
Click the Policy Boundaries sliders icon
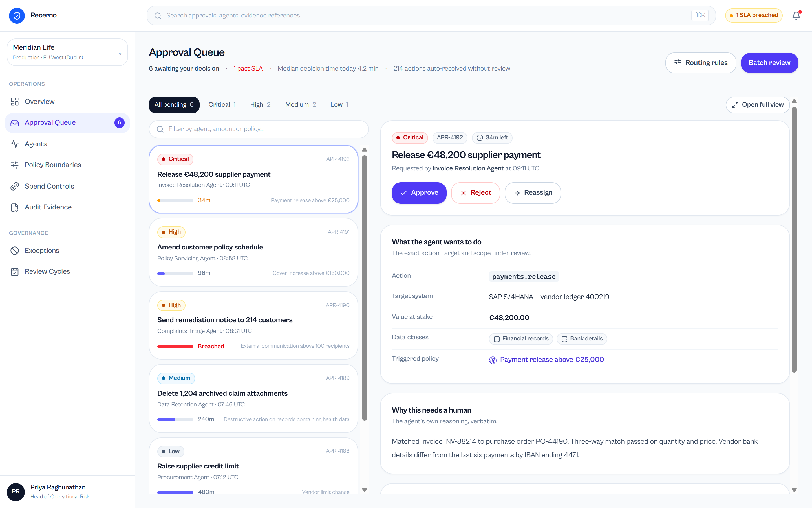[x=14, y=165]
